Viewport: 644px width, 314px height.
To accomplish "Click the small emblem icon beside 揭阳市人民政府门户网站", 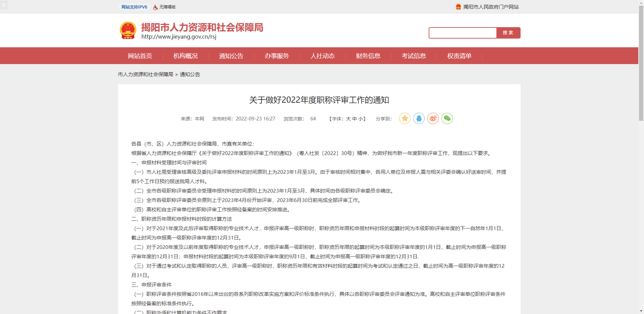I will click(x=458, y=7).
